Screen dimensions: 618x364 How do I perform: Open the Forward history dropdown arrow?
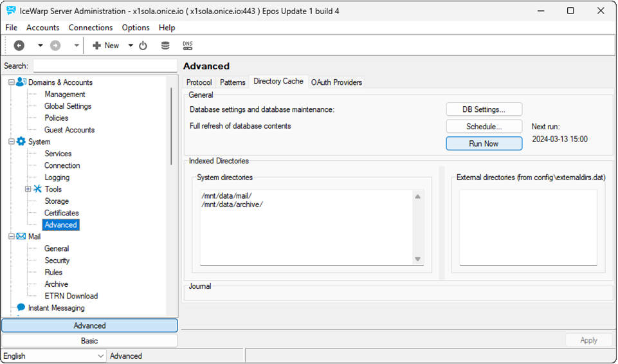click(77, 46)
